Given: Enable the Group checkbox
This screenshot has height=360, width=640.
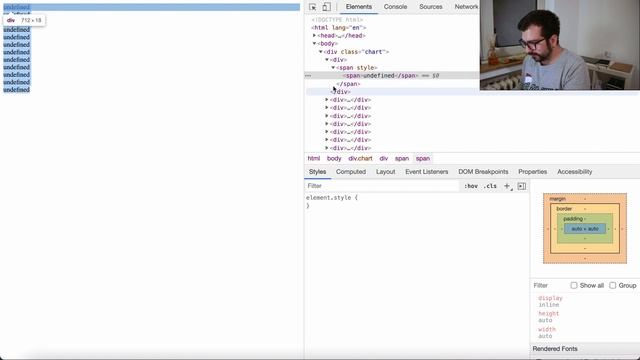Looking at the screenshot, I should [613, 285].
